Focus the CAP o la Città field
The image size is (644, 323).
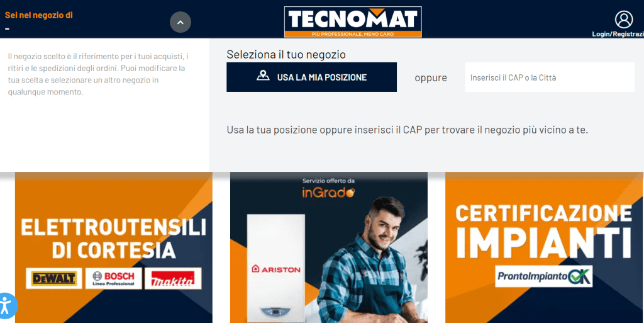[550, 77]
